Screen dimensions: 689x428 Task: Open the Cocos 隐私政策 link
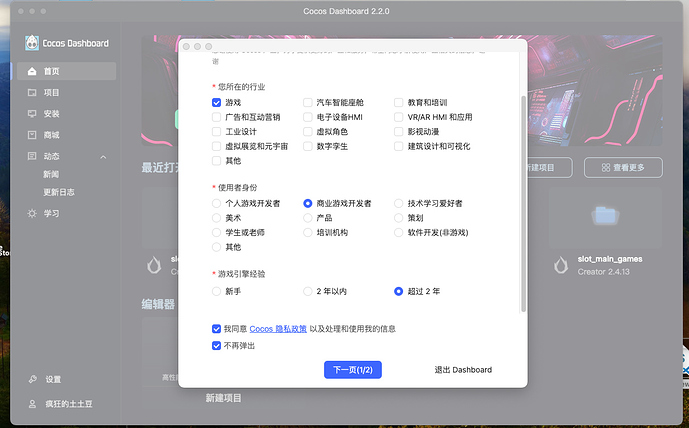pos(278,329)
